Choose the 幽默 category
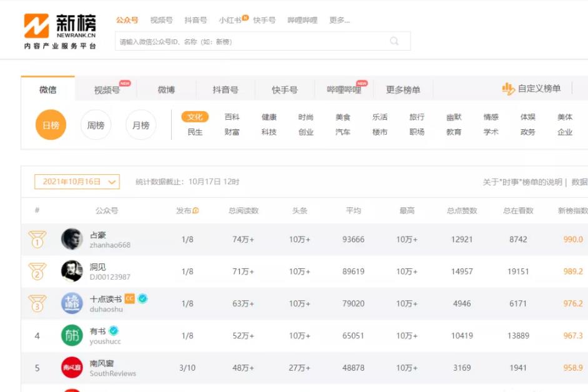Image resolution: width=588 pixels, height=392 pixels. pyautogui.click(x=454, y=117)
